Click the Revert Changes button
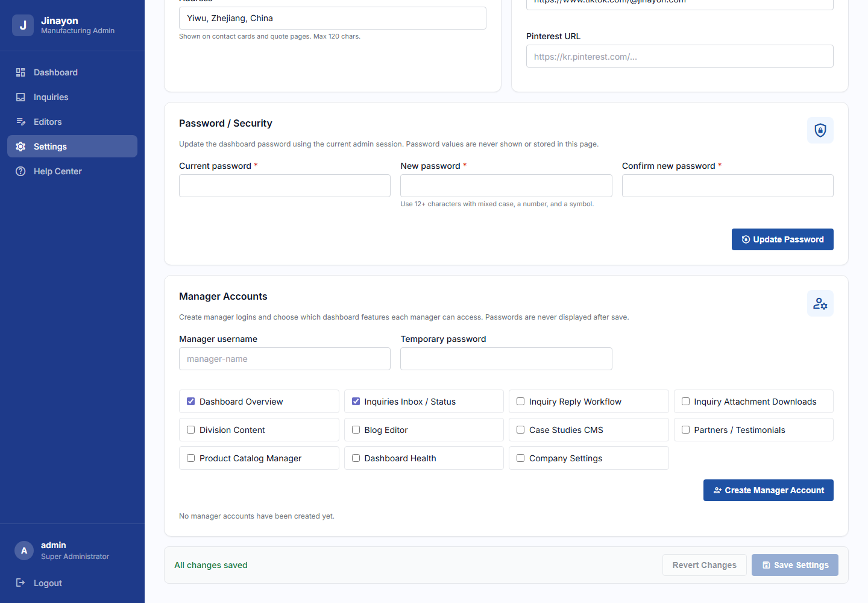The height and width of the screenshot is (603, 868). pyautogui.click(x=705, y=565)
